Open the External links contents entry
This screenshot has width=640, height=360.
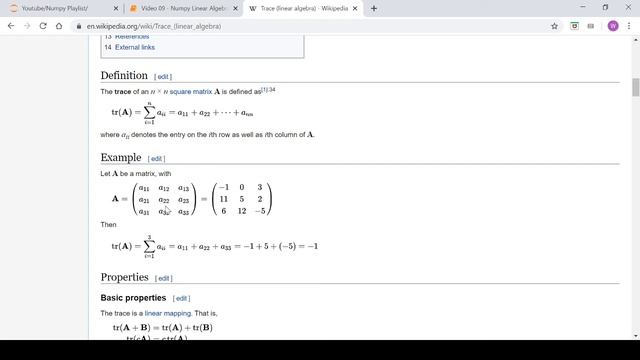pos(135,47)
